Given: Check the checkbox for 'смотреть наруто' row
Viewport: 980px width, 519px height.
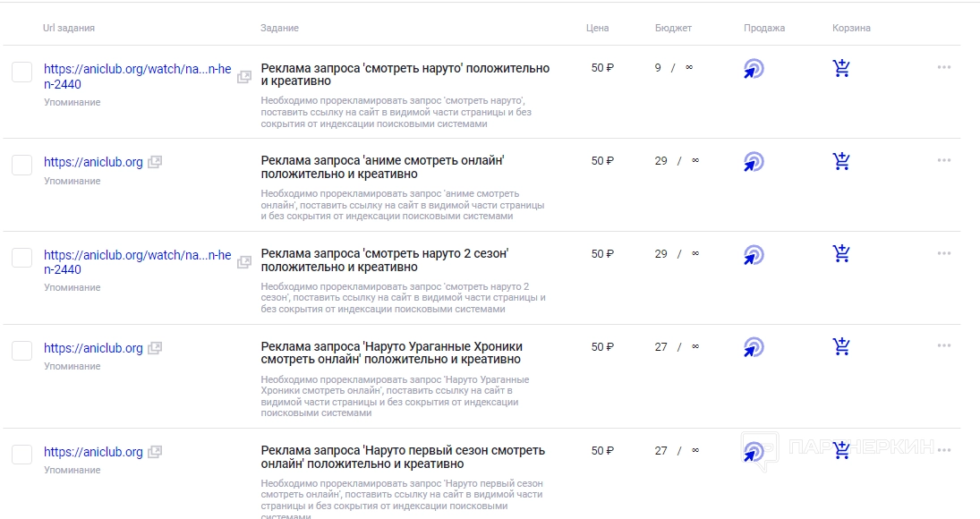Looking at the screenshot, I should 22,72.
